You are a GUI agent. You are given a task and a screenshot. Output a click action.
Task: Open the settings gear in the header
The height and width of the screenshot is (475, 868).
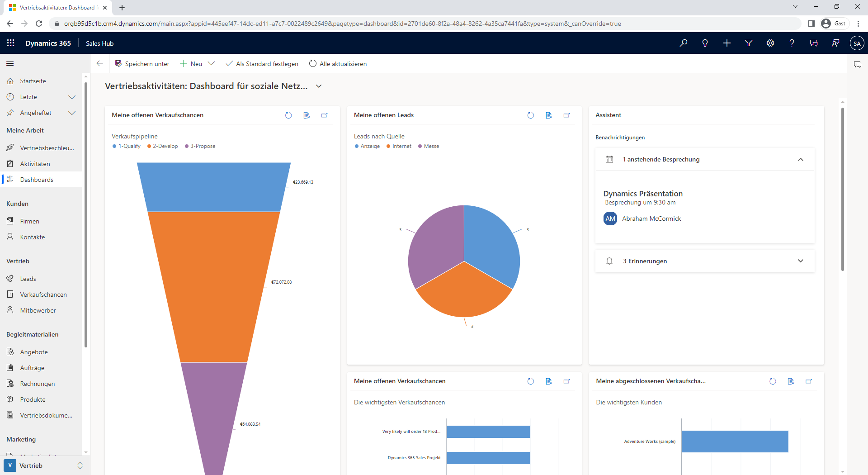(x=770, y=43)
